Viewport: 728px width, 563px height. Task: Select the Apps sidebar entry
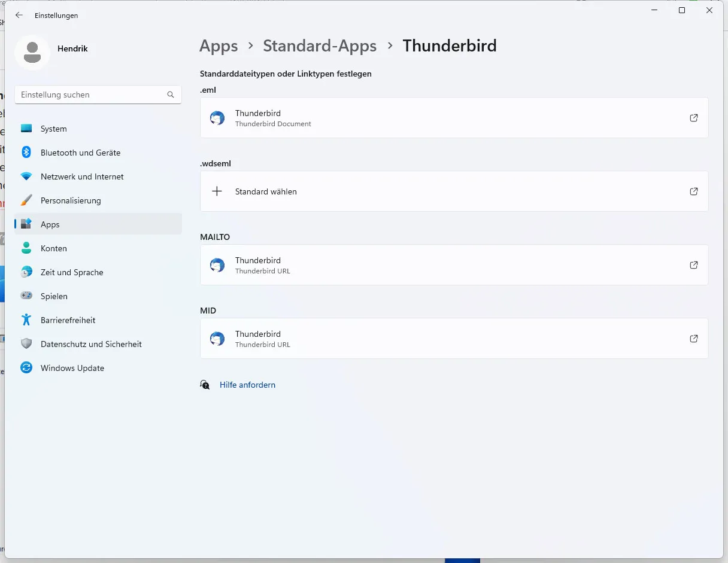point(98,224)
